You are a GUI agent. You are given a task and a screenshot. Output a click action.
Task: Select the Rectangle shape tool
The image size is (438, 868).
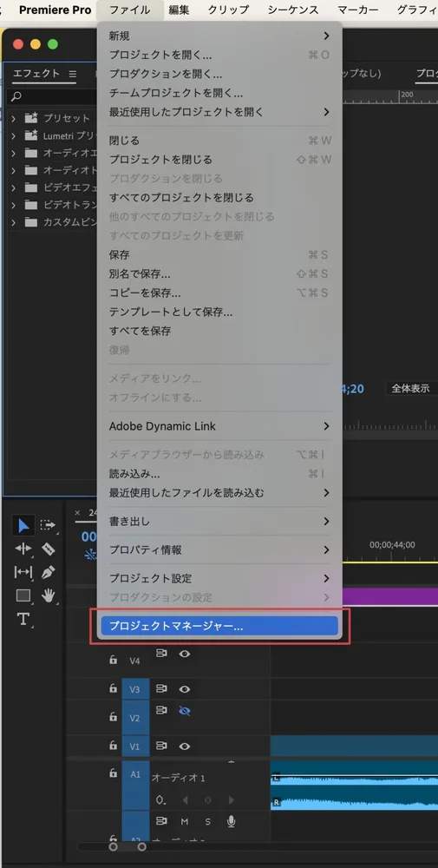click(x=23, y=595)
